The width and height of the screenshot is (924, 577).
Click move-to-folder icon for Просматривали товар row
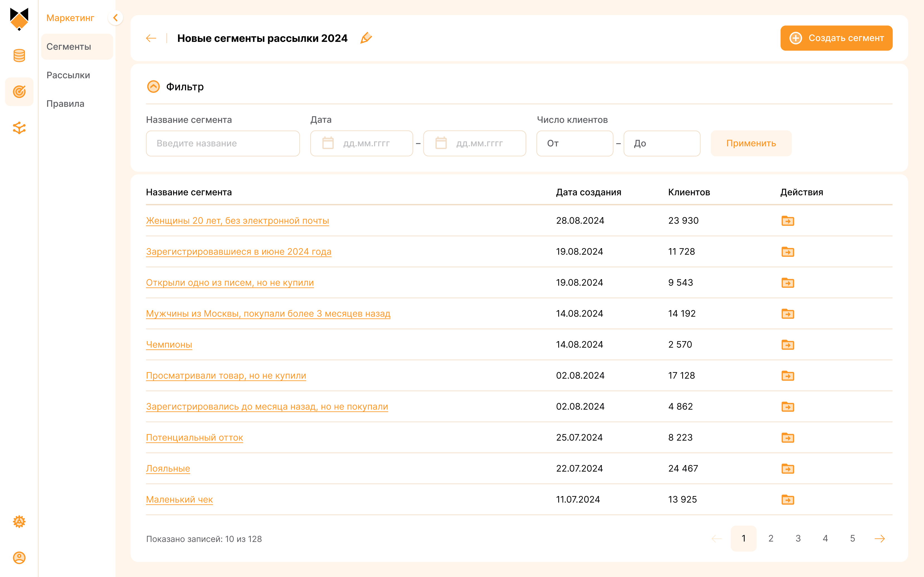[788, 375]
